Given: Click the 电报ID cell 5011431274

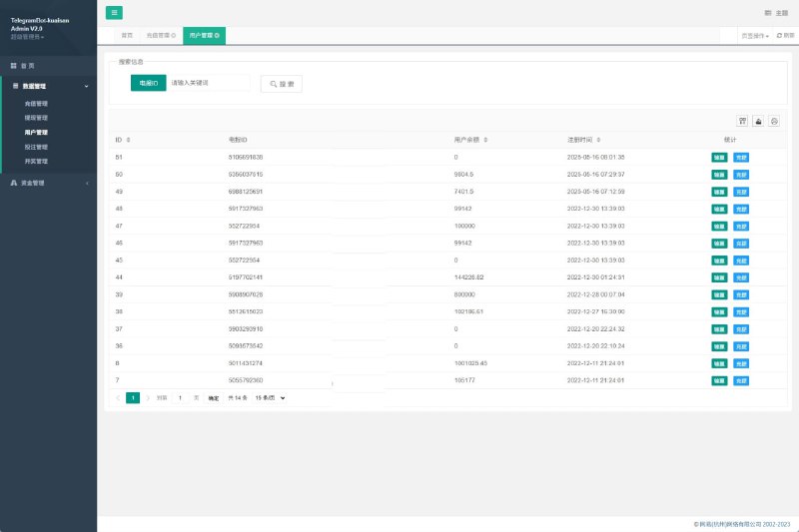Looking at the screenshot, I should [x=246, y=363].
